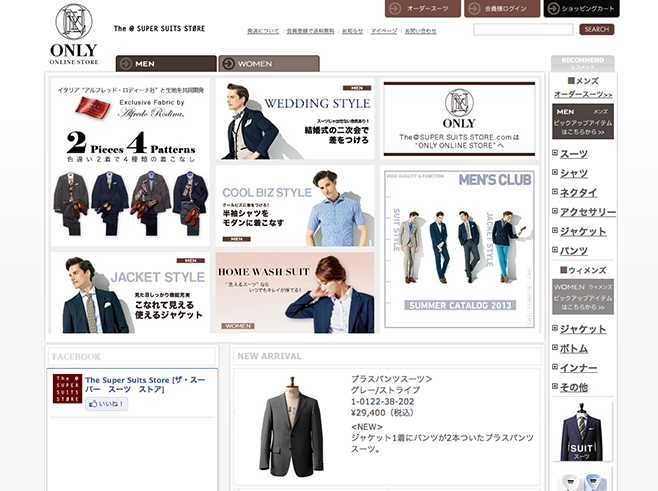This screenshot has width=658, height=491.
Task: Open the WOMEN ピックアップアイテム banner
Action: click(583, 297)
